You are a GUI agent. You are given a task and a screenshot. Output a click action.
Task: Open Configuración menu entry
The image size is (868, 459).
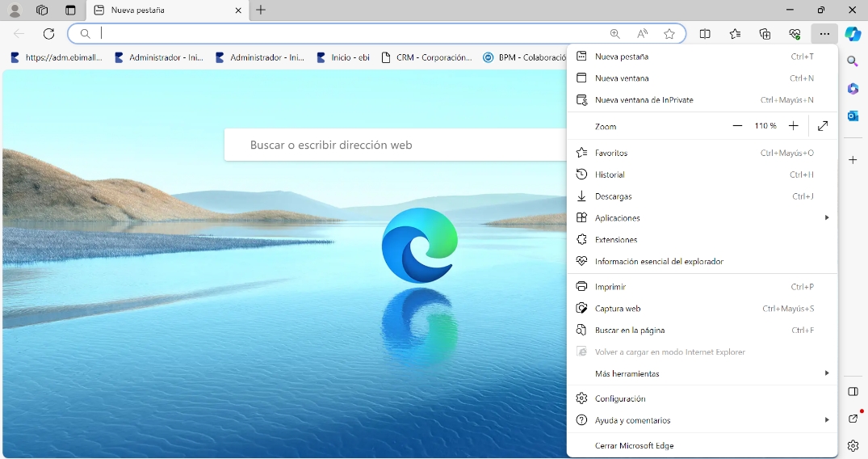click(702, 398)
